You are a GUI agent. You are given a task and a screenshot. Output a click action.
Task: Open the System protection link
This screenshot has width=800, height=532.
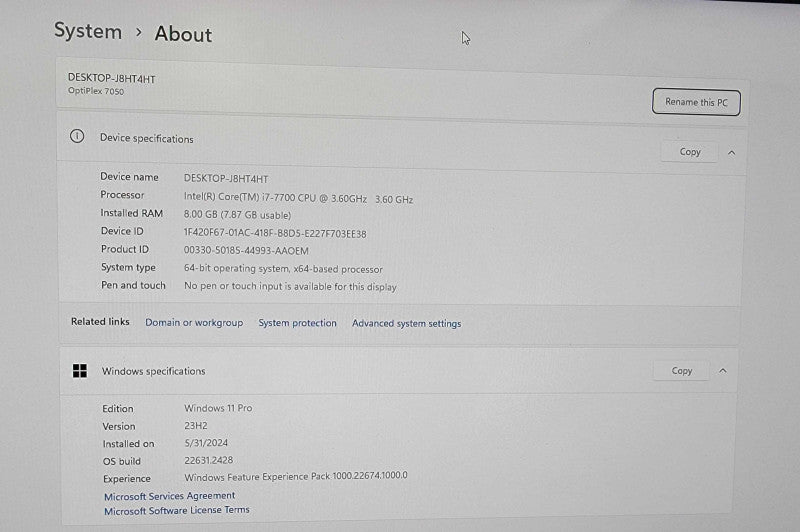[x=297, y=323]
